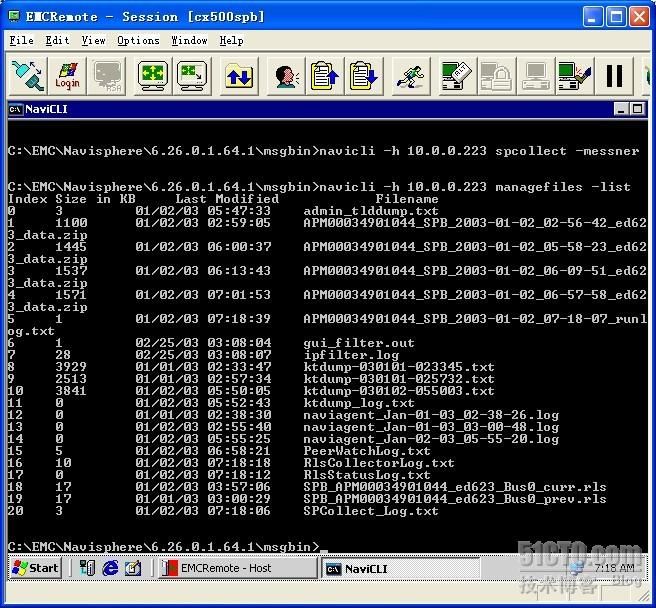Image resolution: width=656 pixels, height=608 pixels.
Task: Click ktdump_log.txt filename
Action: 359,403
